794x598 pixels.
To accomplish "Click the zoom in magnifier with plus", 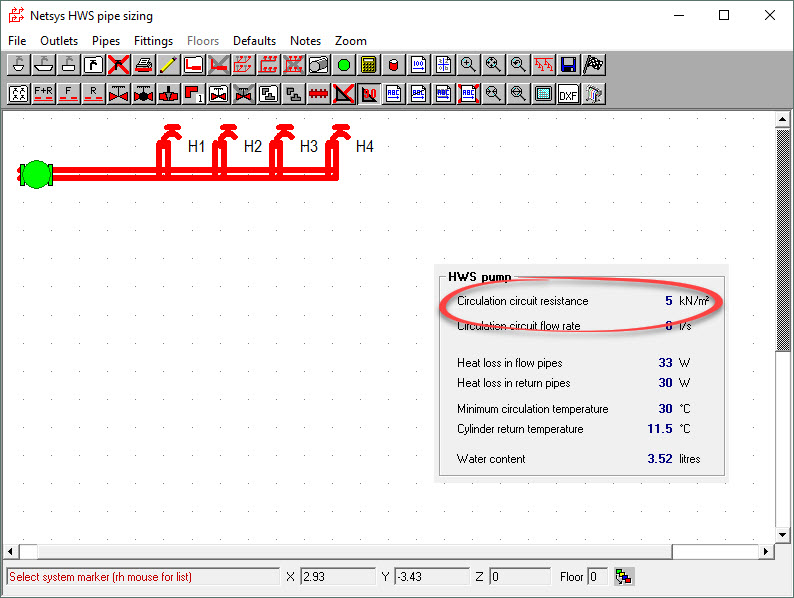I will 468,65.
